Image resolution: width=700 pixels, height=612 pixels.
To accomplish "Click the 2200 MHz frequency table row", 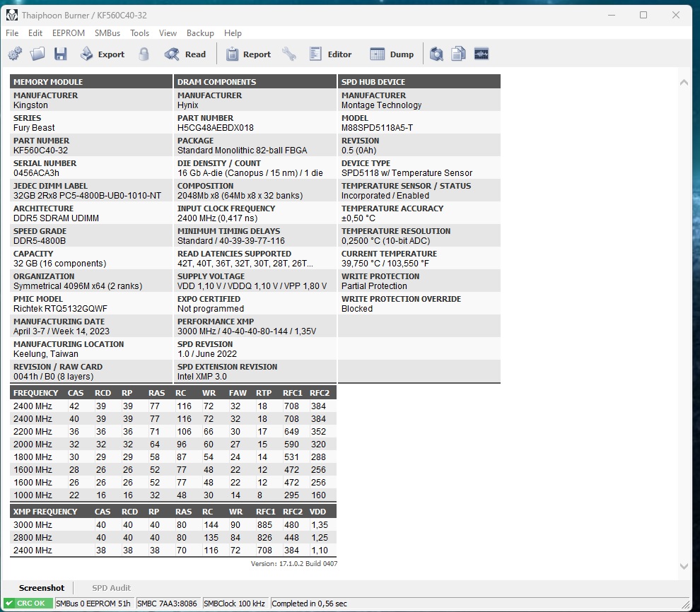I will coord(173,431).
